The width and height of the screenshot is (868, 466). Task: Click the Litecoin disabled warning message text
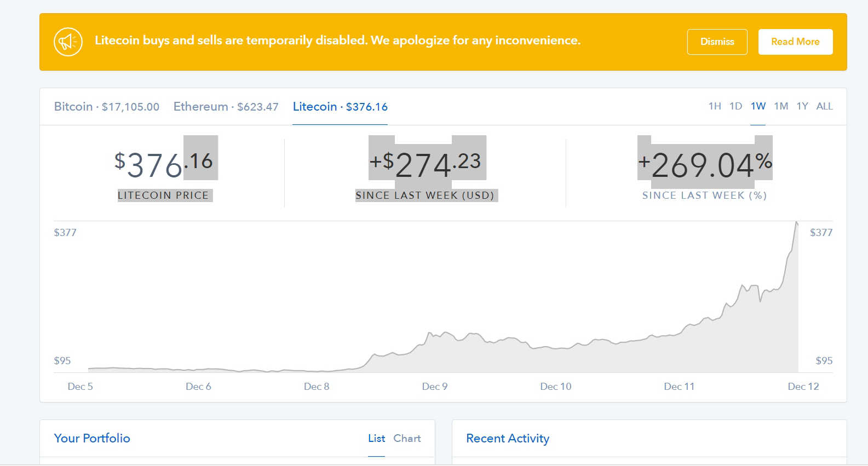click(x=337, y=41)
